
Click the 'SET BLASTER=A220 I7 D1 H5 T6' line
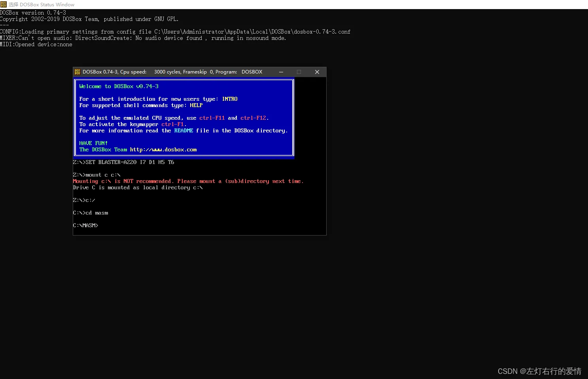pyautogui.click(x=124, y=162)
